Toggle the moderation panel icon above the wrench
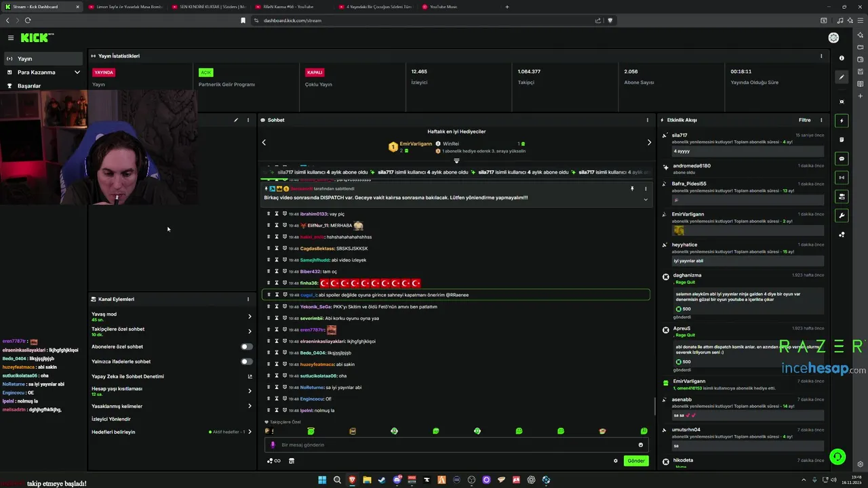 coord(842,197)
